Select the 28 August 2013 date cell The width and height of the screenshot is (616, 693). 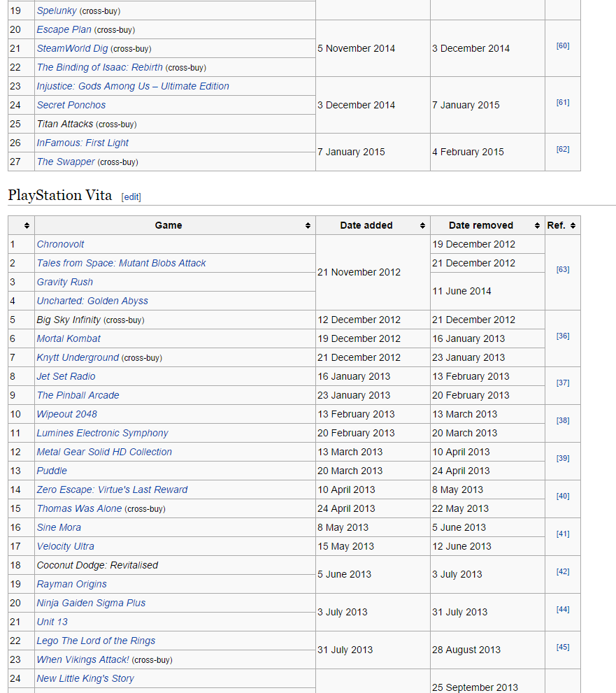[487, 650]
